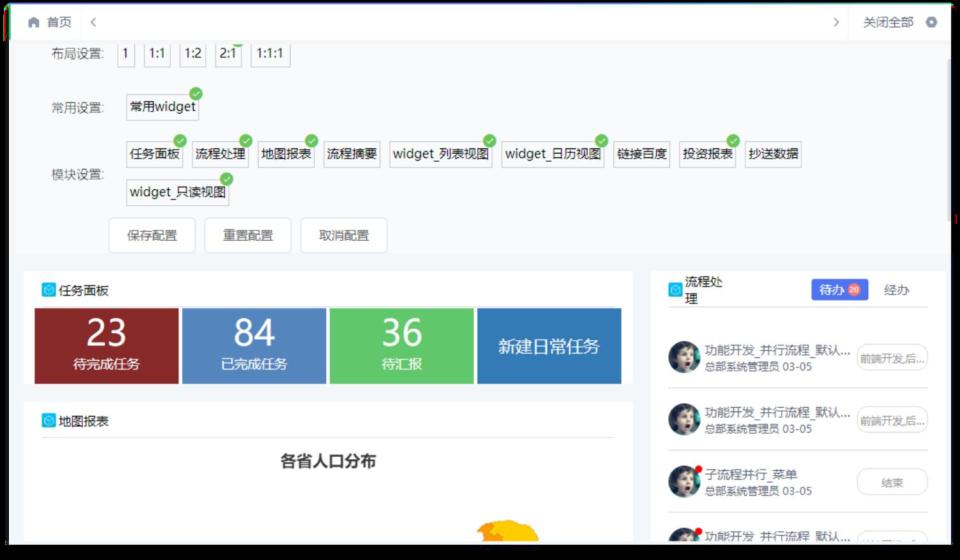
Task: Open the settings gear icon at top right
Action: click(x=931, y=21)
